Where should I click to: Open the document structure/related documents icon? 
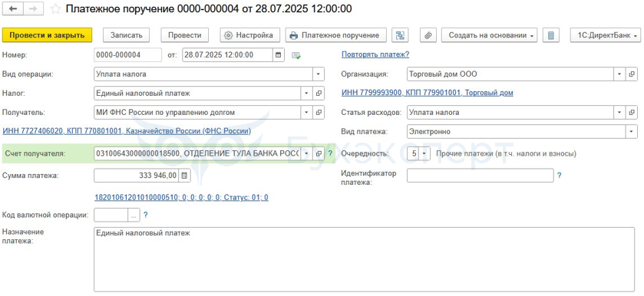pos(400,35)
